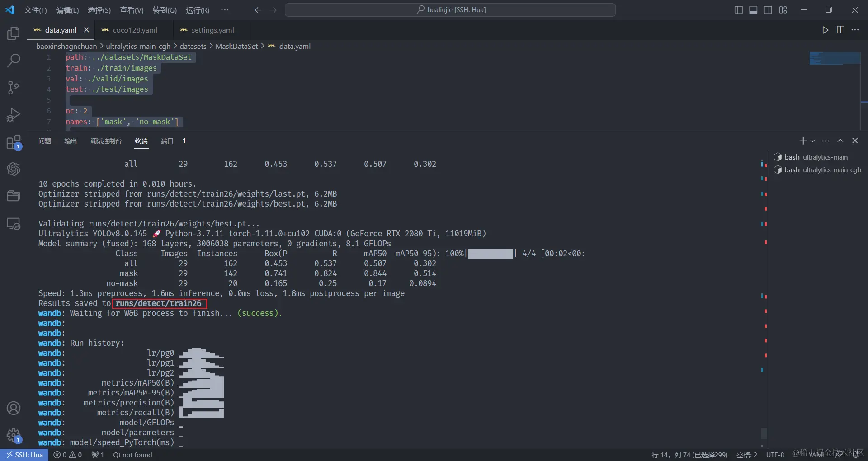The width and height of the screenshot is (868, 461).
Task: Close the terminal panel
Action: point(855,141)
